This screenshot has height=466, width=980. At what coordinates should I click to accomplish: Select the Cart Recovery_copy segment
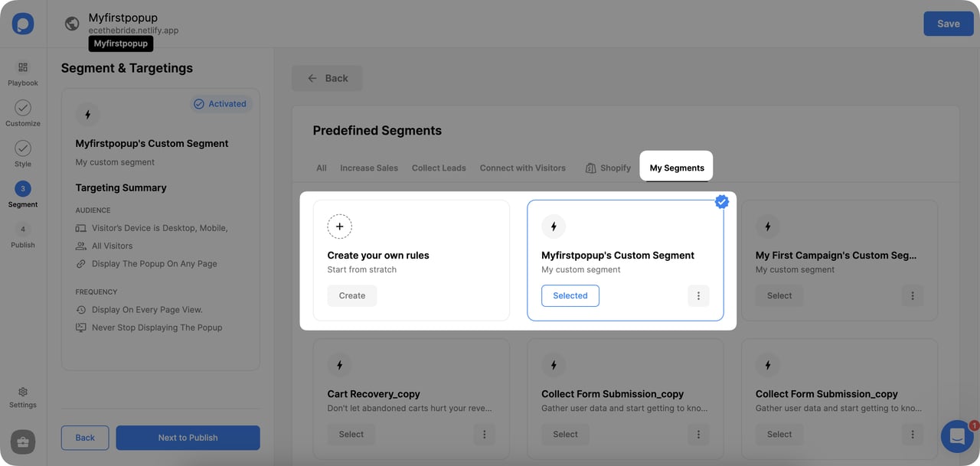(x=351, y=434)
